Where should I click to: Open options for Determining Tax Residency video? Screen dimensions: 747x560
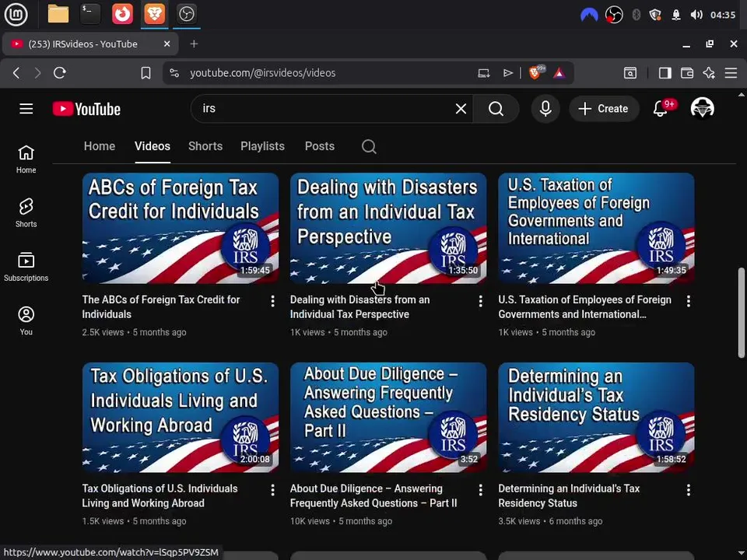[689, 490]
